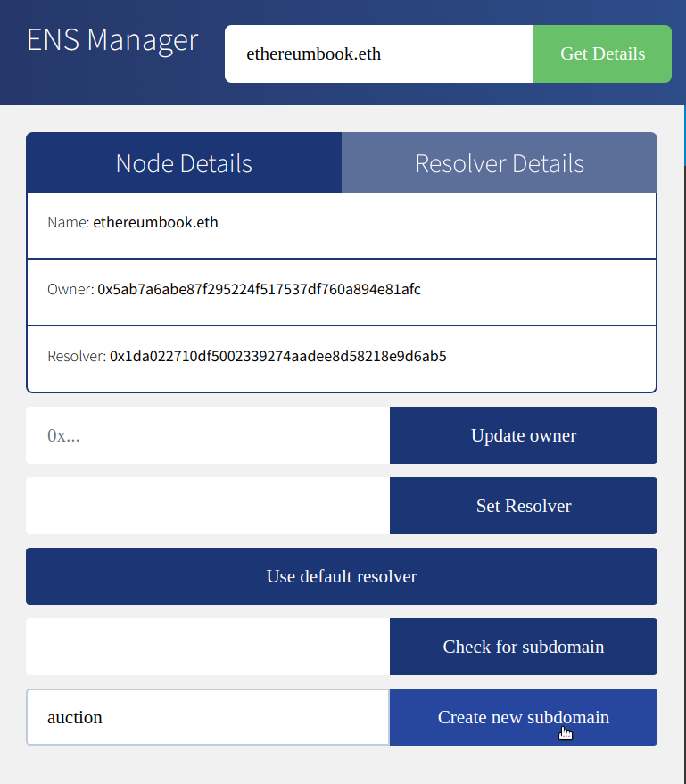This screenshot has height=784, width=686.
Task: Select the auction subdomain input field
Action: (207, 717)
